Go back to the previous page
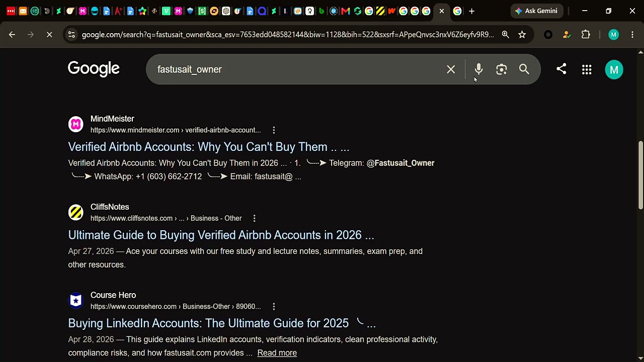 pyautogui.click(x=12, y=35)
